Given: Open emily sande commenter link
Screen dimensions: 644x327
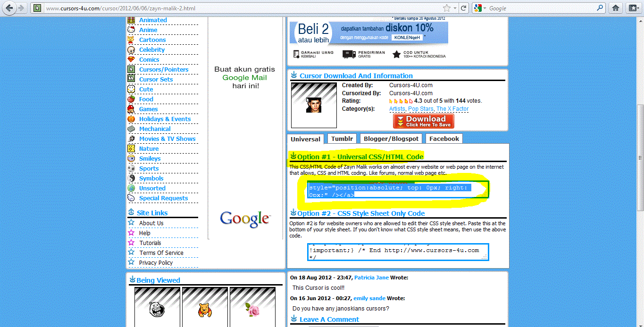Looking at the screenshot, I should click(370, 298).
